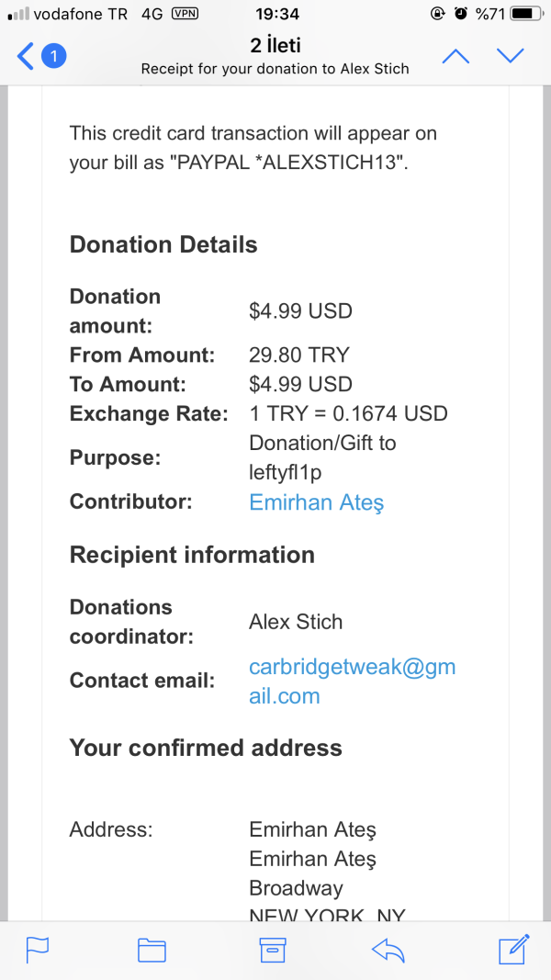The height and width of the screenshot is (980, 551).
Task: Go to the next message with down arrow
Action: (510, 56)
